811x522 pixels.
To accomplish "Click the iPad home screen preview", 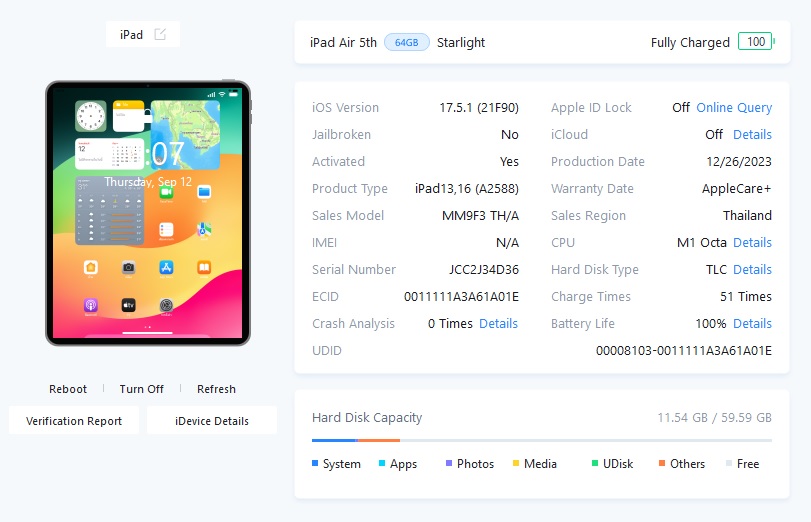I will click(148, 213).
